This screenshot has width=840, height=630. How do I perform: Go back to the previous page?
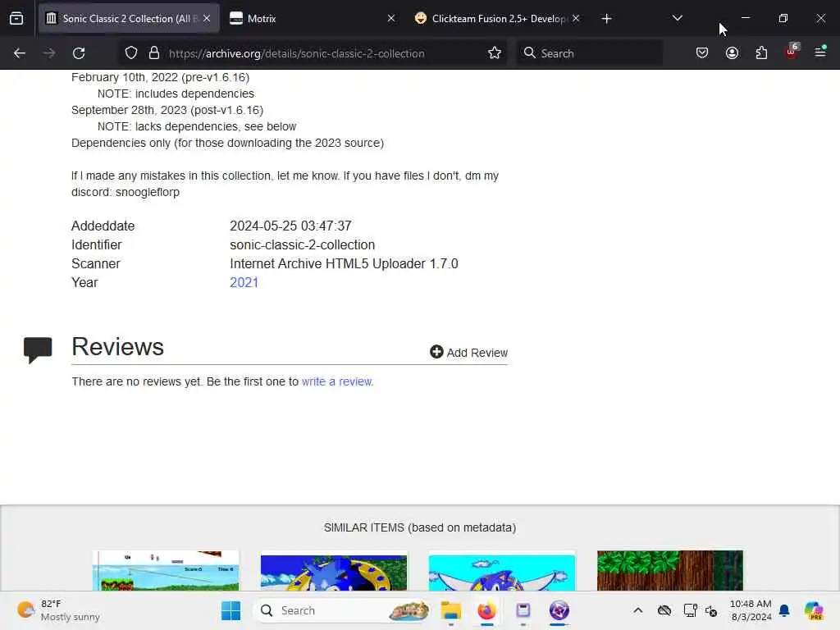tap(20, 53)
